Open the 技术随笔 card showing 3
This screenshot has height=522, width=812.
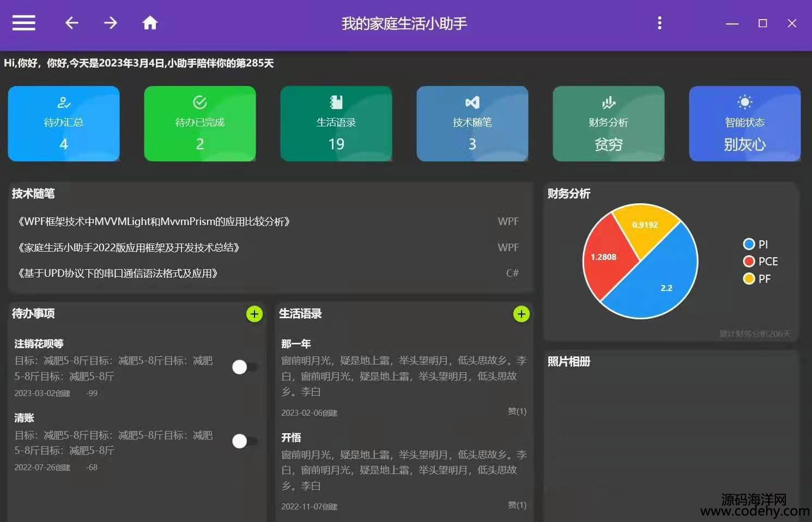coord(472,124)
